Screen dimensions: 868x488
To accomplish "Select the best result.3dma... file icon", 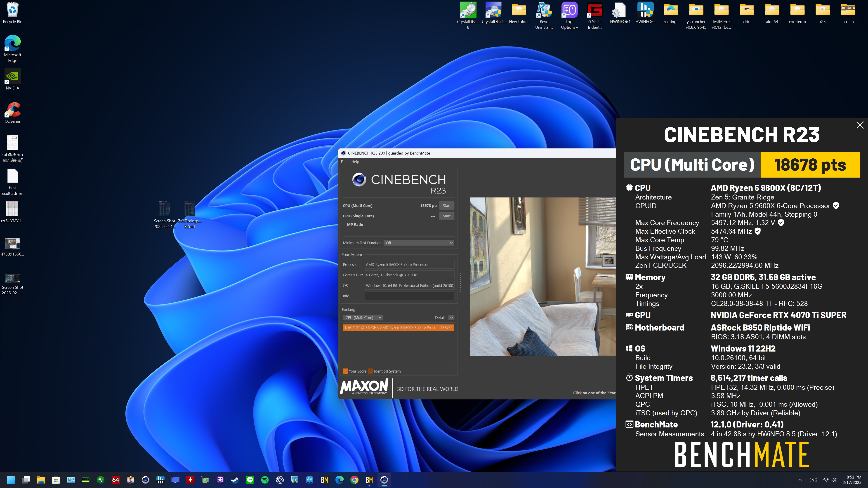I will click(12, 182).
